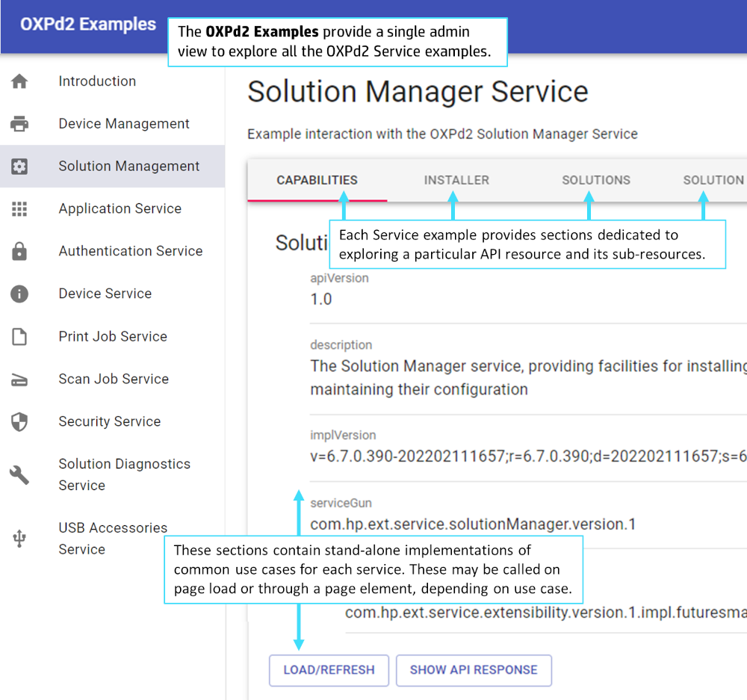Viewport: 747px width, 700px height.
Task: Open the Introduction page
Action: click(97, 81)
